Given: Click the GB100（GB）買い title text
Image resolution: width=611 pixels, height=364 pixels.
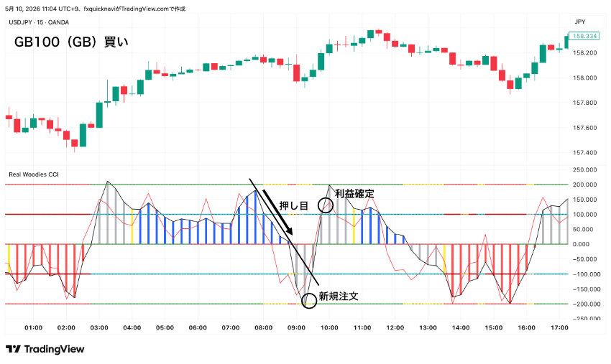Looking at the screenshot, I should coord(71,42).
